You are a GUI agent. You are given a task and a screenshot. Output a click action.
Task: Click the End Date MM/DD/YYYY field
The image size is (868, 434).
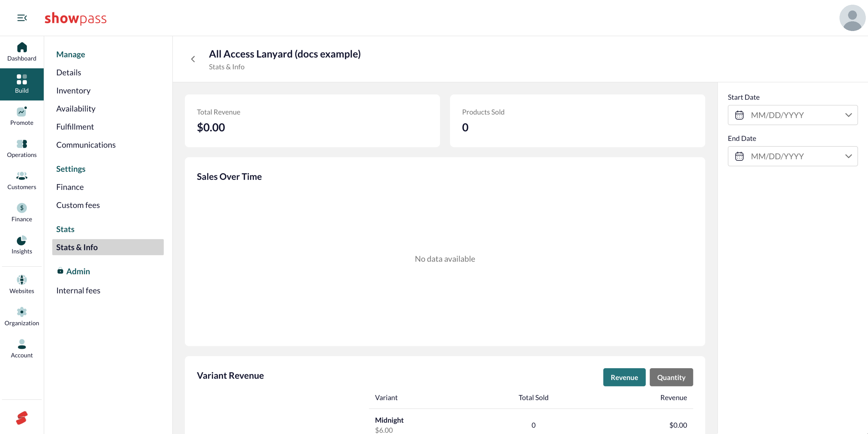[x=792, y=156]
